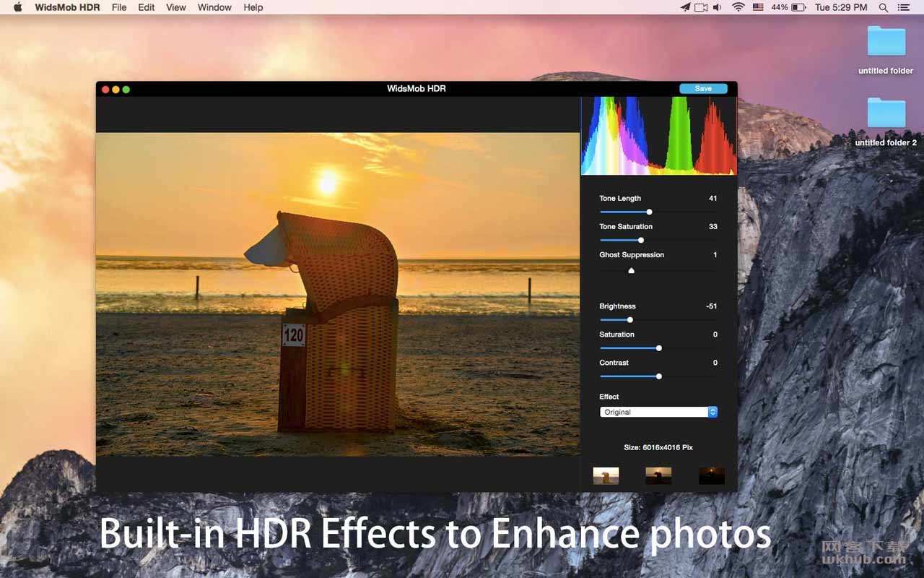The image size is (924, 578).
Task: Click the Saturation slider
Action: tap(658, 348)
